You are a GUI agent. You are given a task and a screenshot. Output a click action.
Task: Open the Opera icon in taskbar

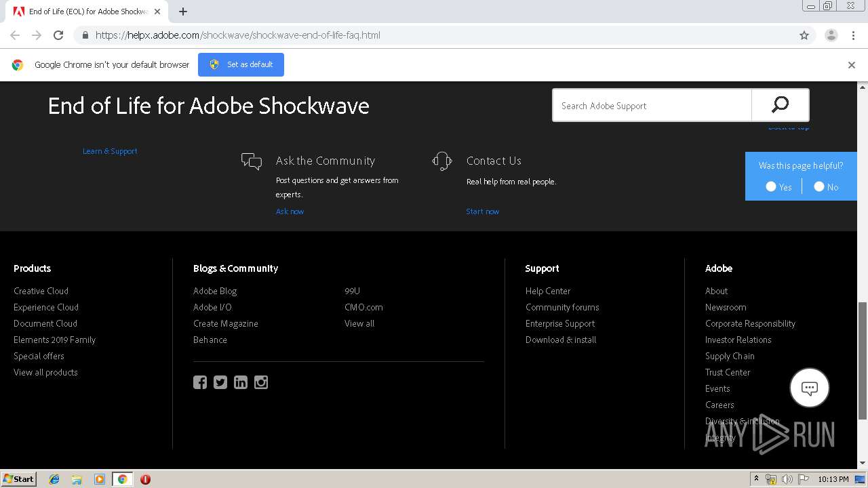pos(145,479)
